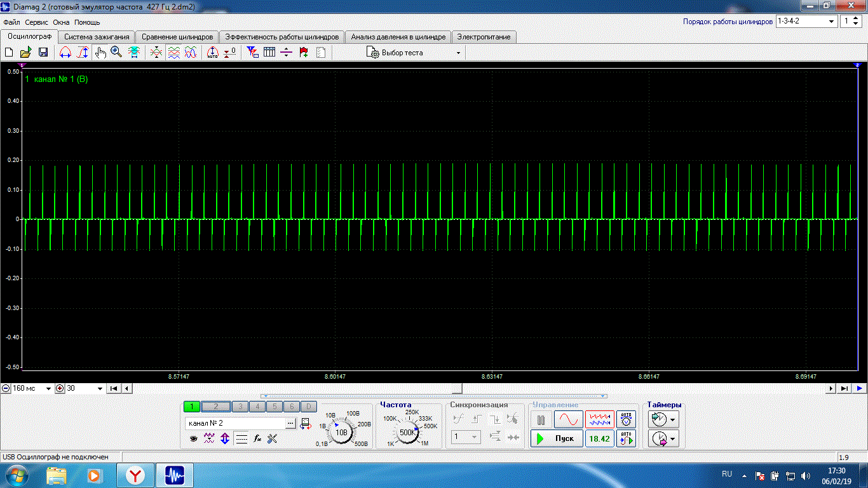
Task: Toggle the line style dashed icon
Action: pos(241,438)
